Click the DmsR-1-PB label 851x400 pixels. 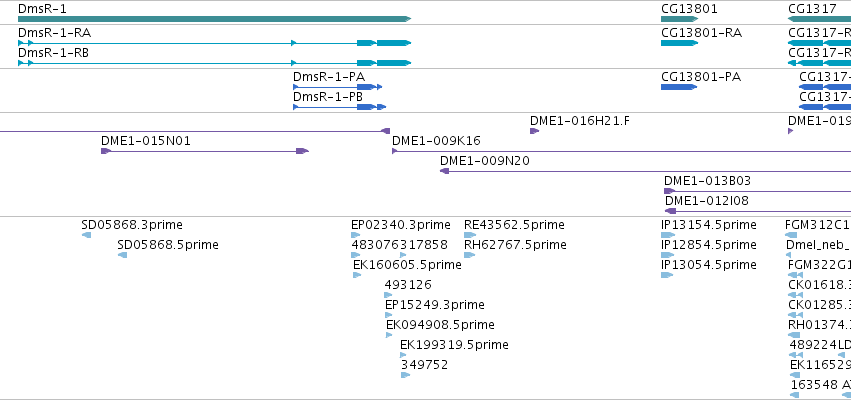tap(328, 97)
